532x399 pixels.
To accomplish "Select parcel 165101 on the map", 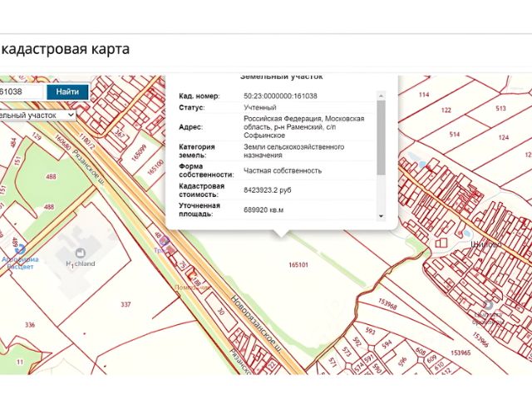I will (x=298, y=265).
